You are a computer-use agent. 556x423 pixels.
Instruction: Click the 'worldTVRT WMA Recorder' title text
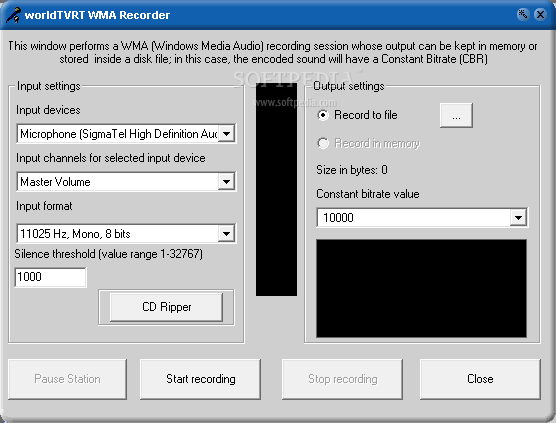pyautogui.click(x=97, y=15)
